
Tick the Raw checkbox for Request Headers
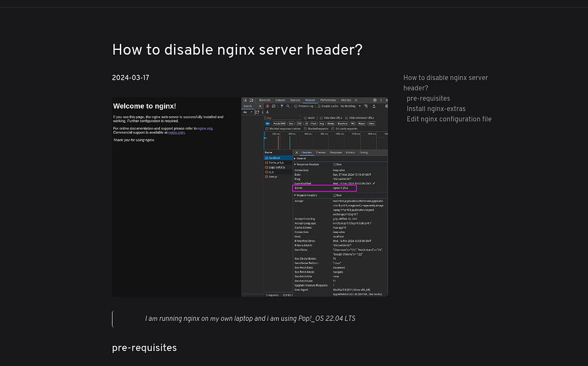334,195
